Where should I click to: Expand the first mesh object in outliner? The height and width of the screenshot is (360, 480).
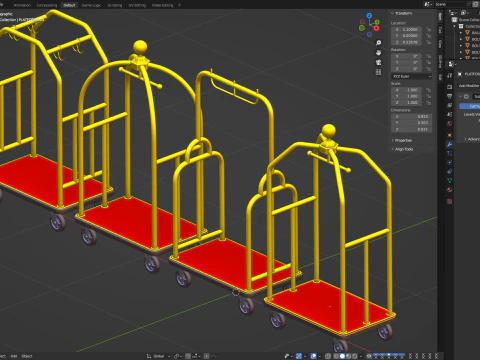tap(461, 33)
